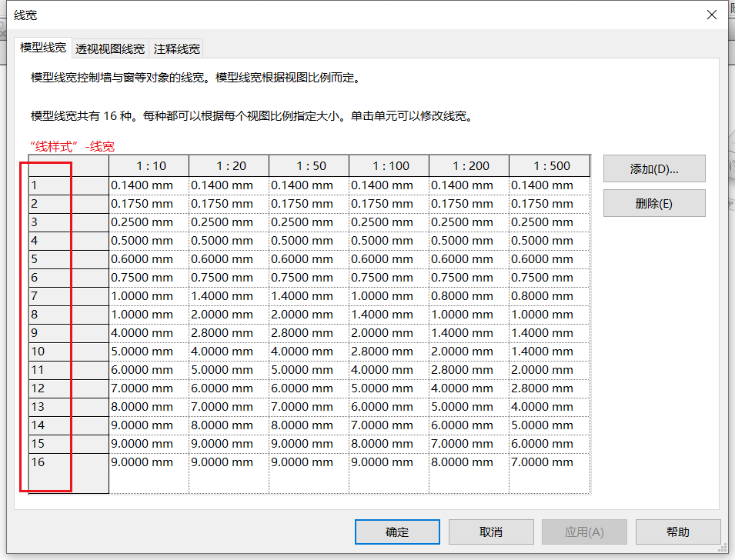Click the 应用(A) button
Screen dimensions: 735x560
(x=584, y=532)
